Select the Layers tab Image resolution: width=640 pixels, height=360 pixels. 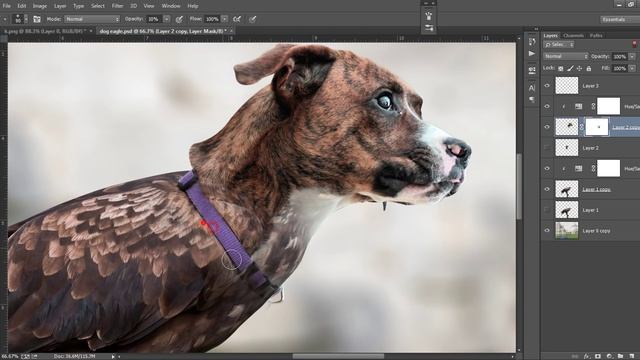point(551,36)
